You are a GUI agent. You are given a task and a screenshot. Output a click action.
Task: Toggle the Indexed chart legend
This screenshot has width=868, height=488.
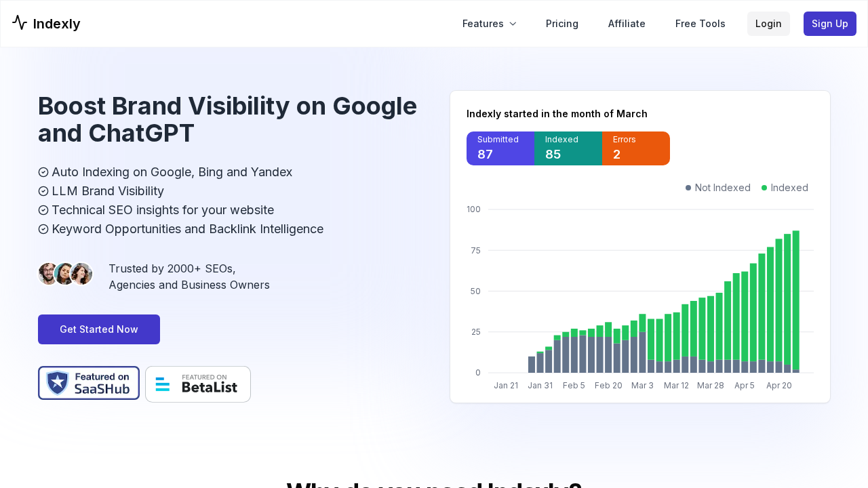tap(785, 188)
